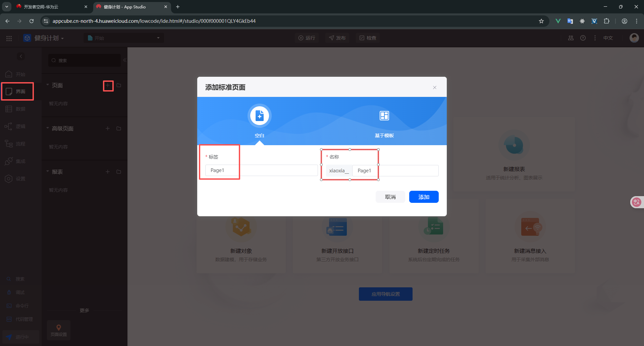Image resolution: width=644 pixels, height=346 pixels.
Task: Open the 数据 sidebar section
Action: 17,109
